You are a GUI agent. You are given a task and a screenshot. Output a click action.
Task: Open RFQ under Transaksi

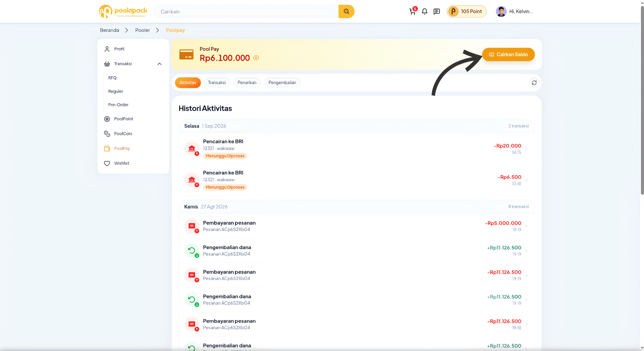pos(112,78)
